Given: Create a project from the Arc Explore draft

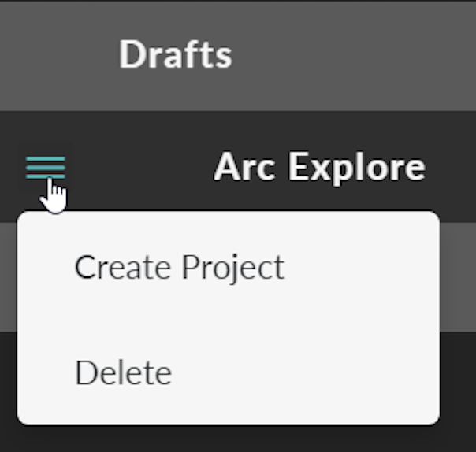Looking at the screenshot, I should point(180,267).
